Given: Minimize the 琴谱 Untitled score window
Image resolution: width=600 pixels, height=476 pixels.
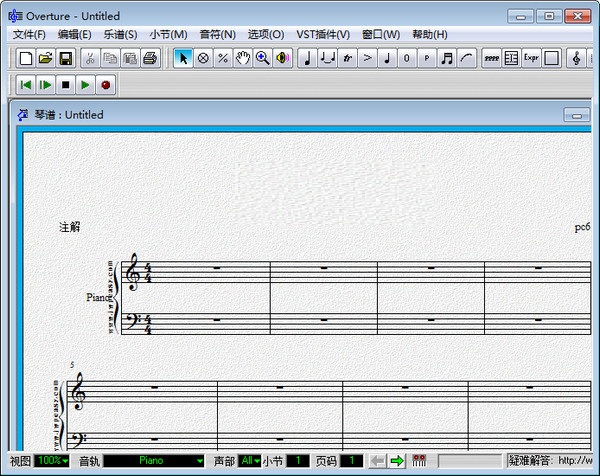Looking at the screenshot, I should click(576, 115).
